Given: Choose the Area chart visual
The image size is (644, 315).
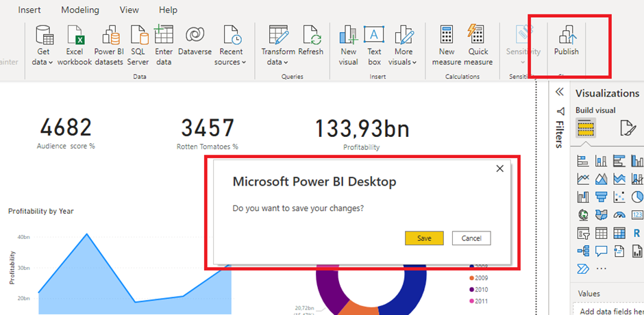Looking at the screenshot, I should tap(601, 179).
